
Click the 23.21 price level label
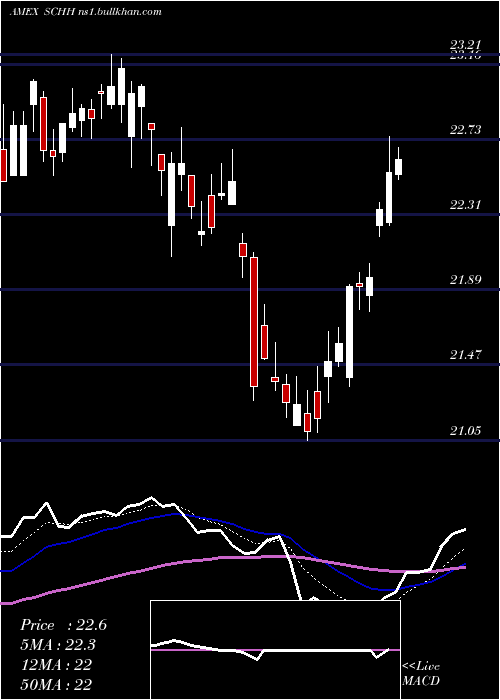pos(465,45)
